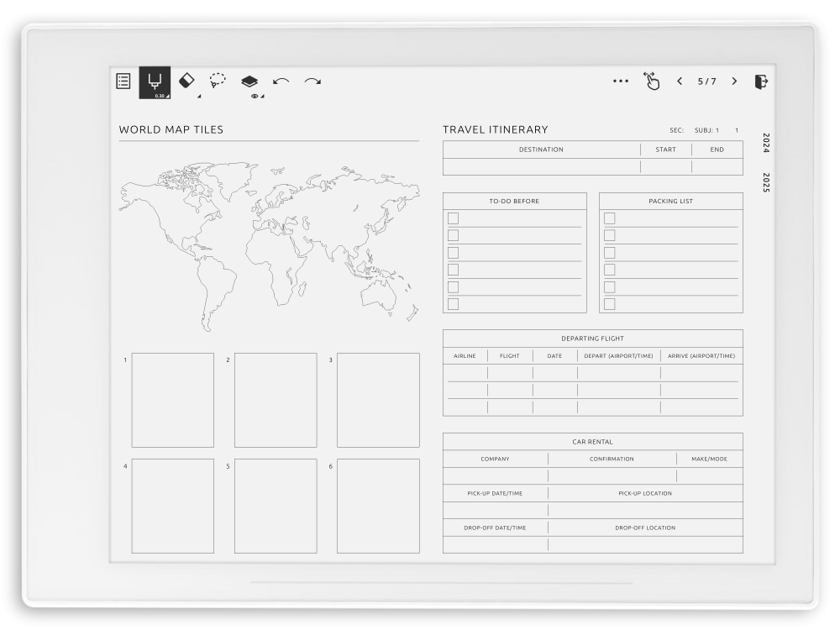840x630 pixels.
Task: Check the first To-Do Before checkbox
Action: click(454, 218)
